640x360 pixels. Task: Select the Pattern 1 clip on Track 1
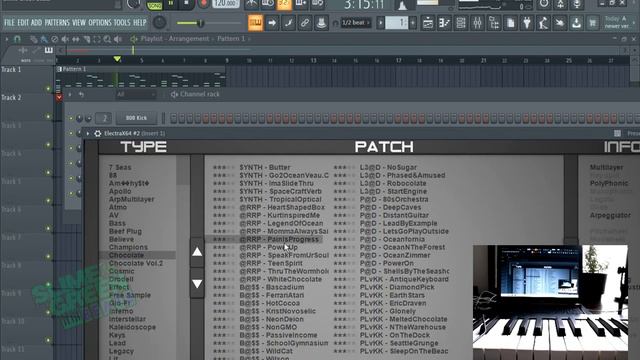tap(141, 76)
